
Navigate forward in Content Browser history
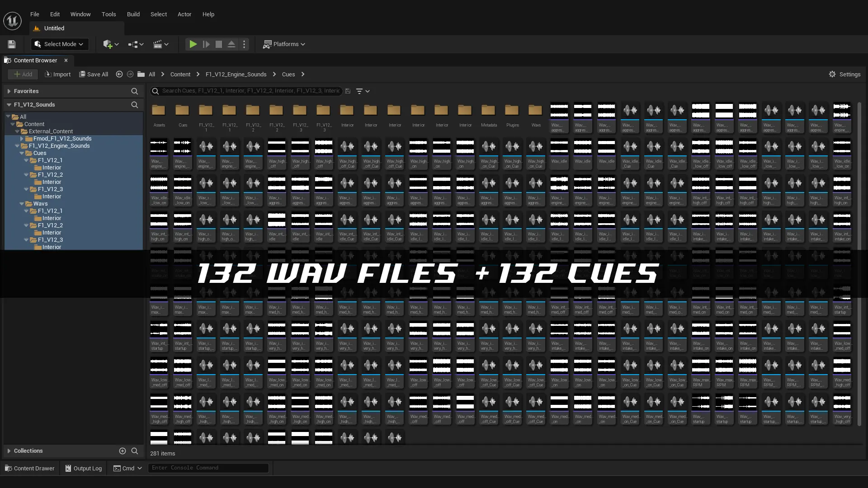pyautogui.click(x=130, y=74)
